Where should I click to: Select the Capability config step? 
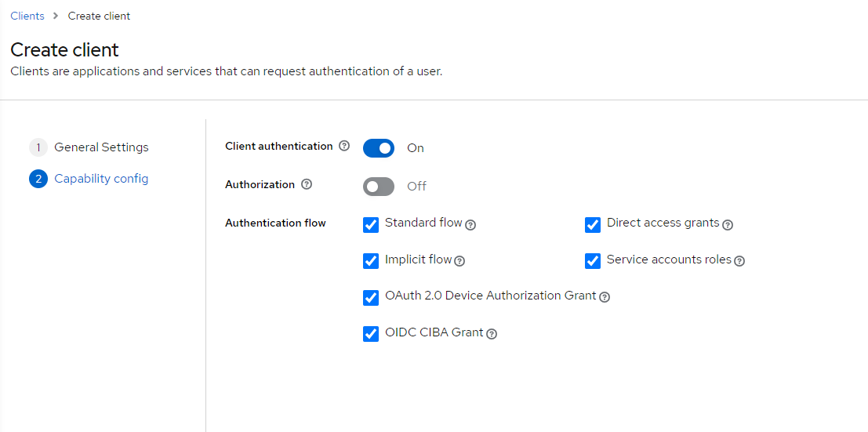click(100, 179)
